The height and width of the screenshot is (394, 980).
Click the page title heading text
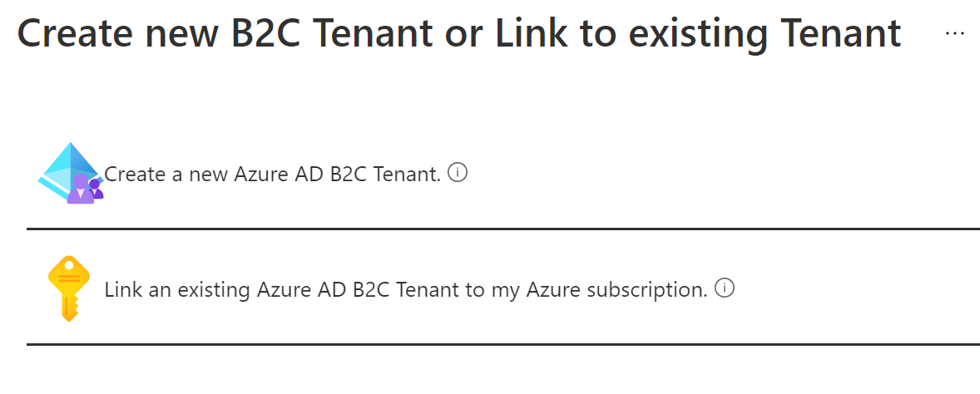pos(458,33)
